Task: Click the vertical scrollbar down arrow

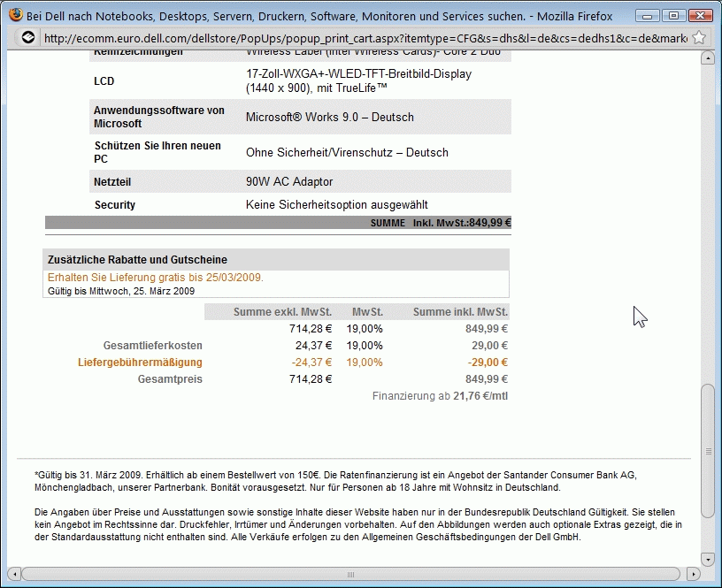Action: pyautogui.click(x=708, y=559)
